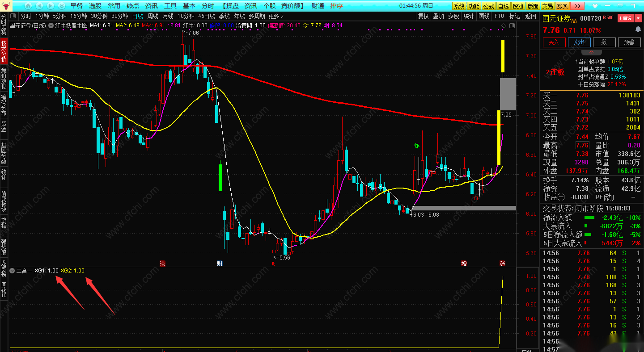Viewport: 644px width, 352px height.
Task: Open the 二合一 sub-indicator dropdown arrow
Action: (12, 271)
